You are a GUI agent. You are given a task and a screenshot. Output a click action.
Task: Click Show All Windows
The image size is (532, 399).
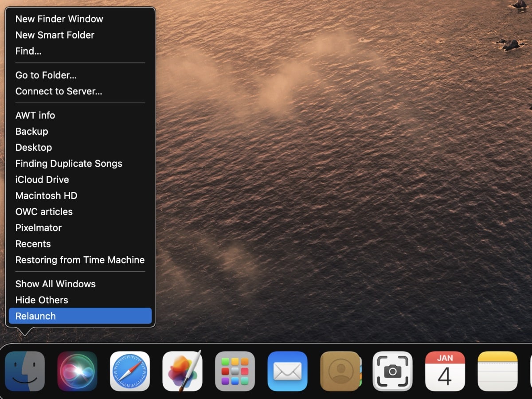point(55,284)
